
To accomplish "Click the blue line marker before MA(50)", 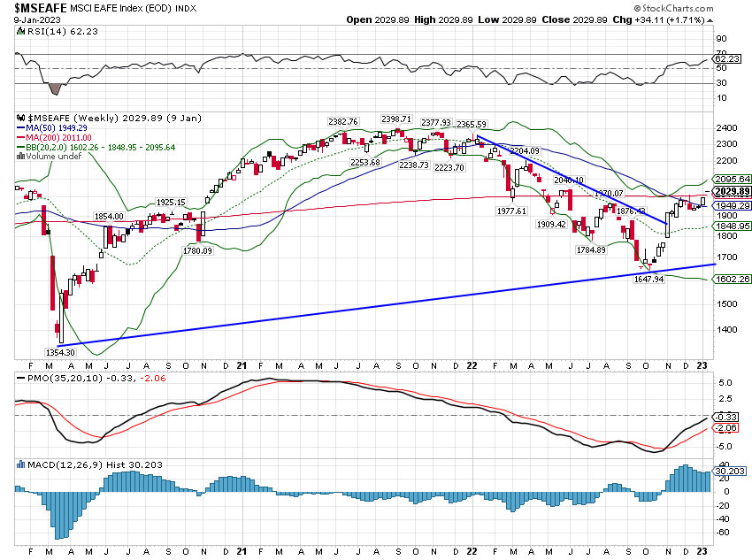I will [20, 128].
